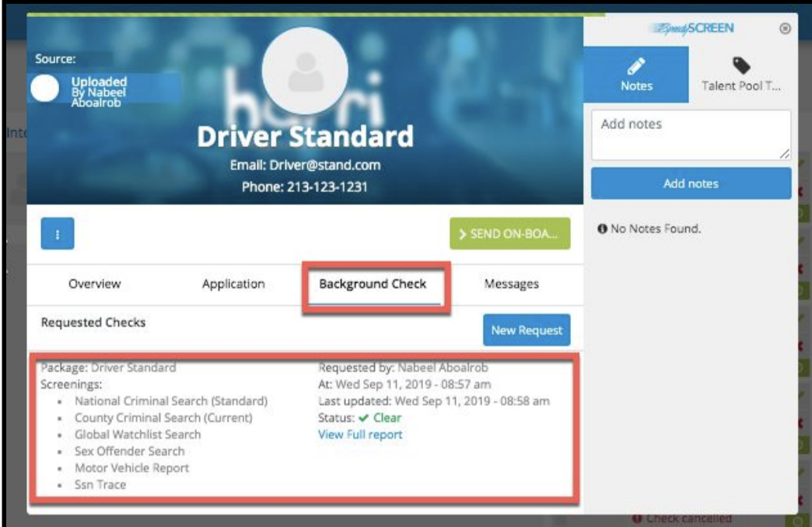The height and width of the screenshot is (527, 812).
Task: Click Ssn Trace screening item
Action: point(100,485)
